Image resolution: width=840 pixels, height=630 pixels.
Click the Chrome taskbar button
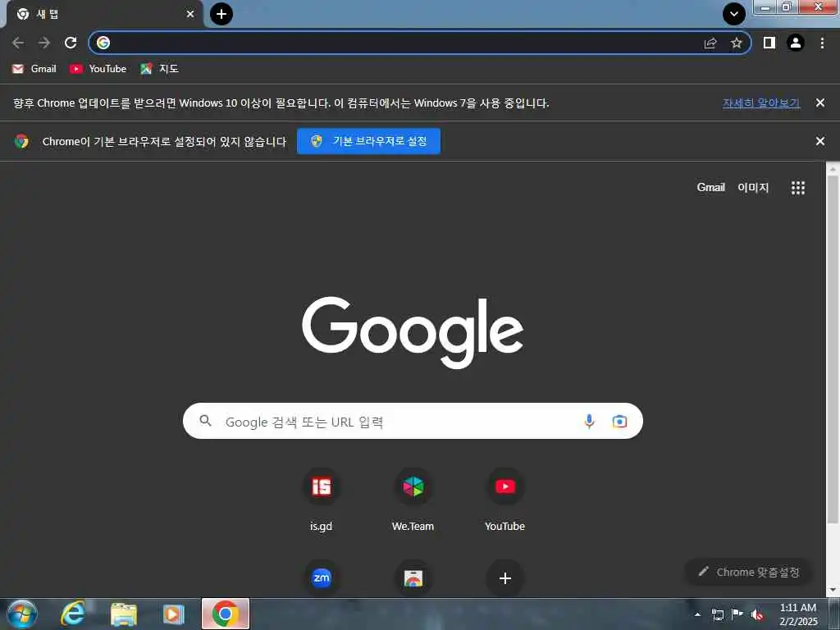[x=226, y=614]
